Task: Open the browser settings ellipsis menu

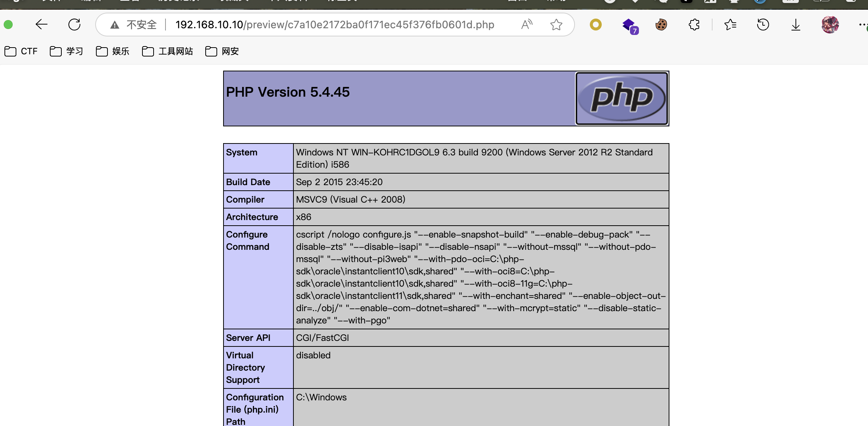Action: [863, 25]
